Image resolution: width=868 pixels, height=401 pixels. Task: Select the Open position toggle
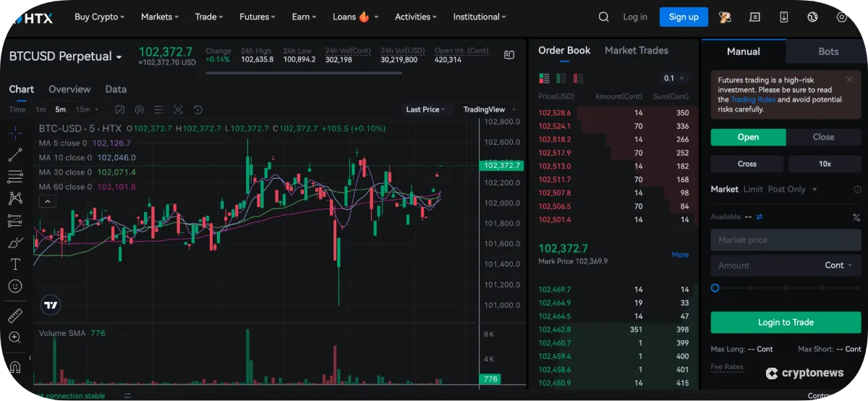click(x=748, y=137)
